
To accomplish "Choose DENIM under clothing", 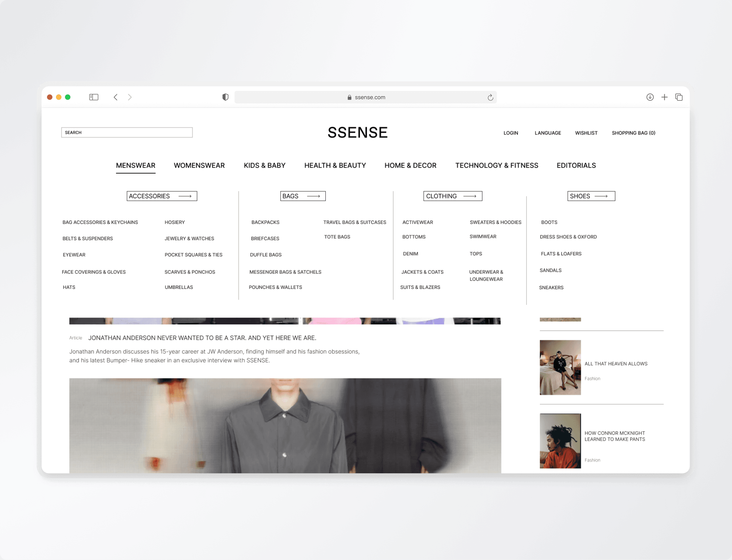I will [411, 254].
